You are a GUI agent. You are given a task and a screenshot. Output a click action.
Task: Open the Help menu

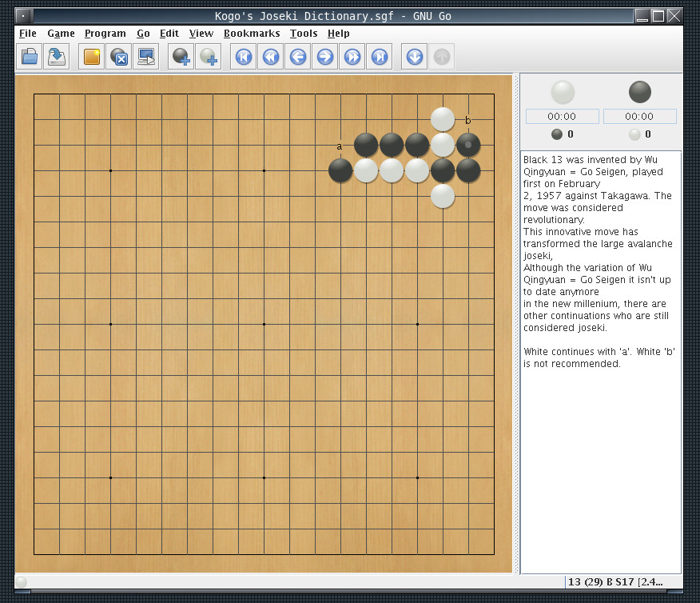tap(338, 34)
